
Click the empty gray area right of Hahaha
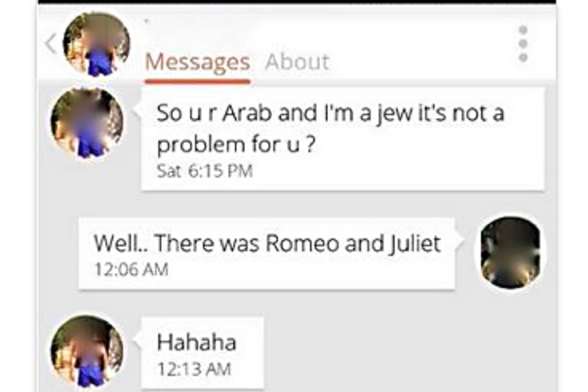click(407, 353)
